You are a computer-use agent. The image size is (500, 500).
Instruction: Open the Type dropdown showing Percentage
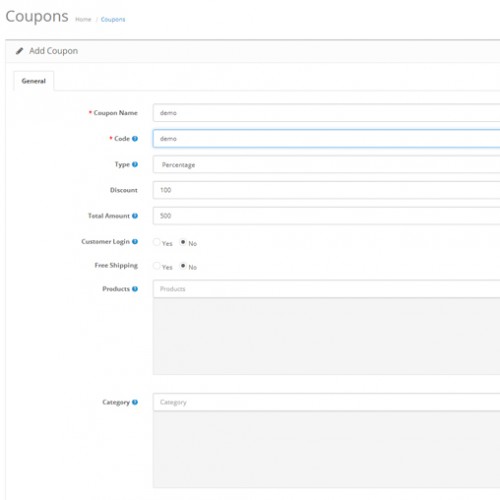[326, 165]
